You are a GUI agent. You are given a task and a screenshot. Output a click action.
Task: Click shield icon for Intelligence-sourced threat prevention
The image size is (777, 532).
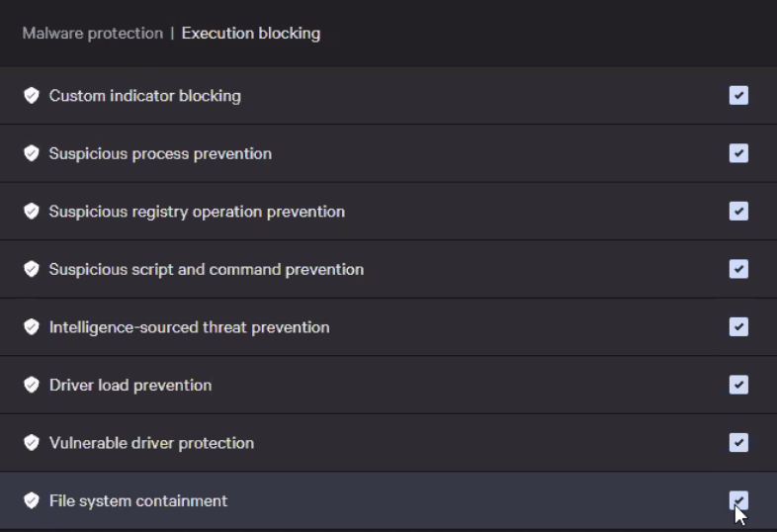32,327
